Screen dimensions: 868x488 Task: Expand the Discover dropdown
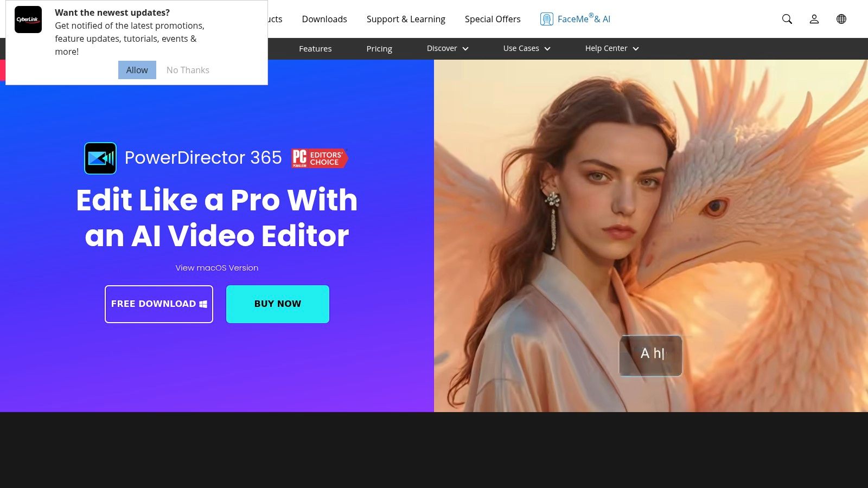point(448,48)
